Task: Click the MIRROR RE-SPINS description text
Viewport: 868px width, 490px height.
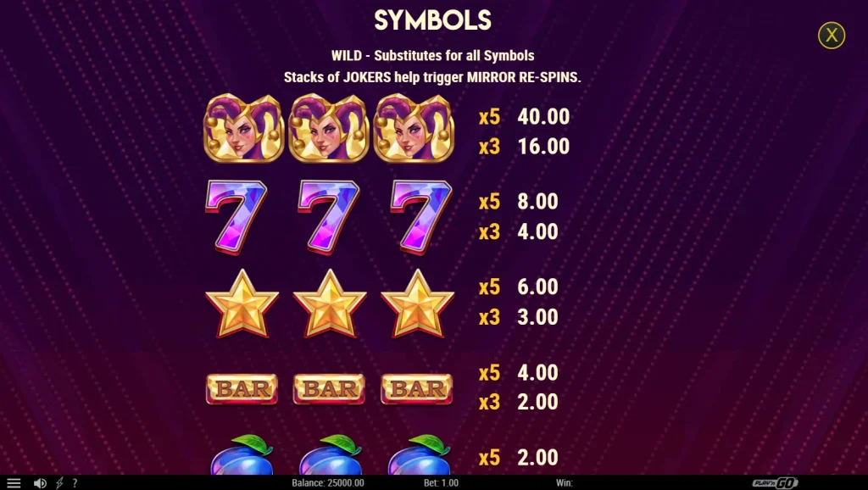Action: point(523,77)
